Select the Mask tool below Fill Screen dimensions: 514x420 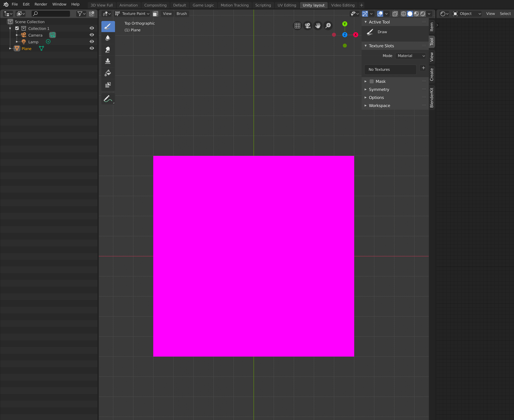click(x=108, y=85)
